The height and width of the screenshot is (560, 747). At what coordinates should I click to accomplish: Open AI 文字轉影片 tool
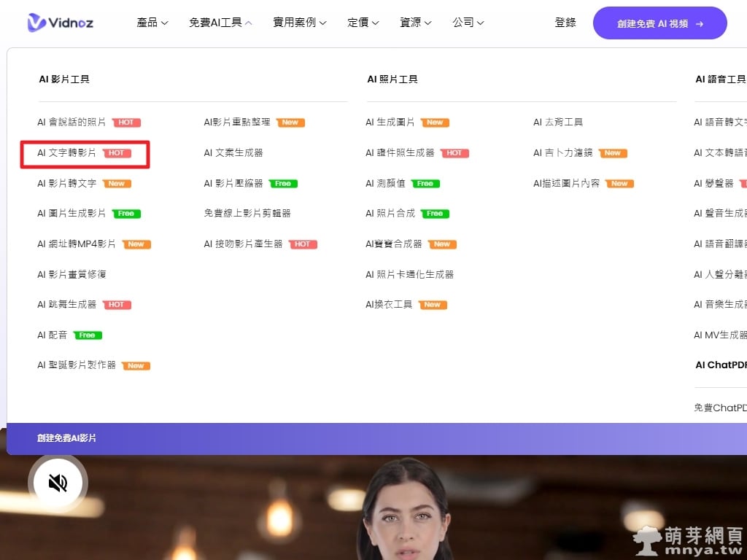click(x=67, y=153)
